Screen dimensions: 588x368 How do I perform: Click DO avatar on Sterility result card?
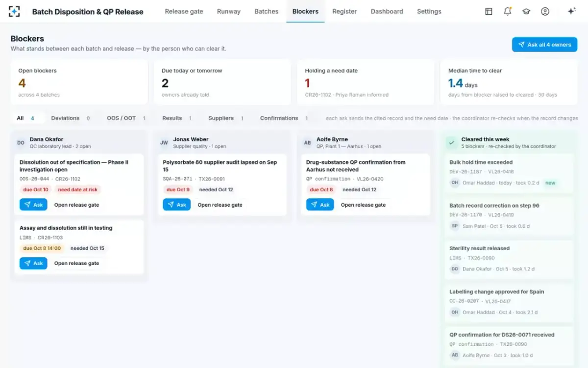coord(455,269)
